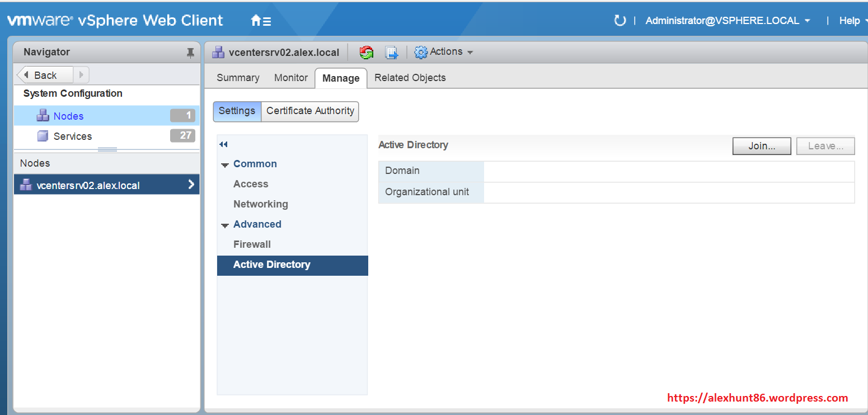Go Back in the Navigator
Viewport: 868px width, 415px height.
(x=45, y=75)
